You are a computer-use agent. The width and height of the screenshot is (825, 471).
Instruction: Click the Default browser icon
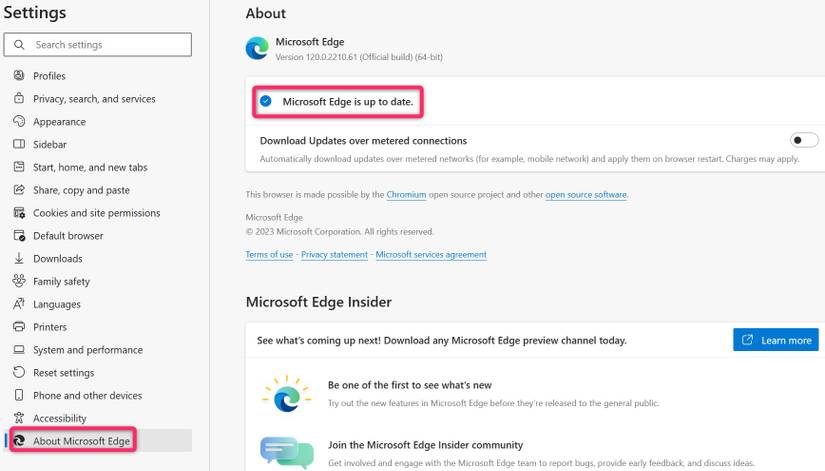(19, 236)
